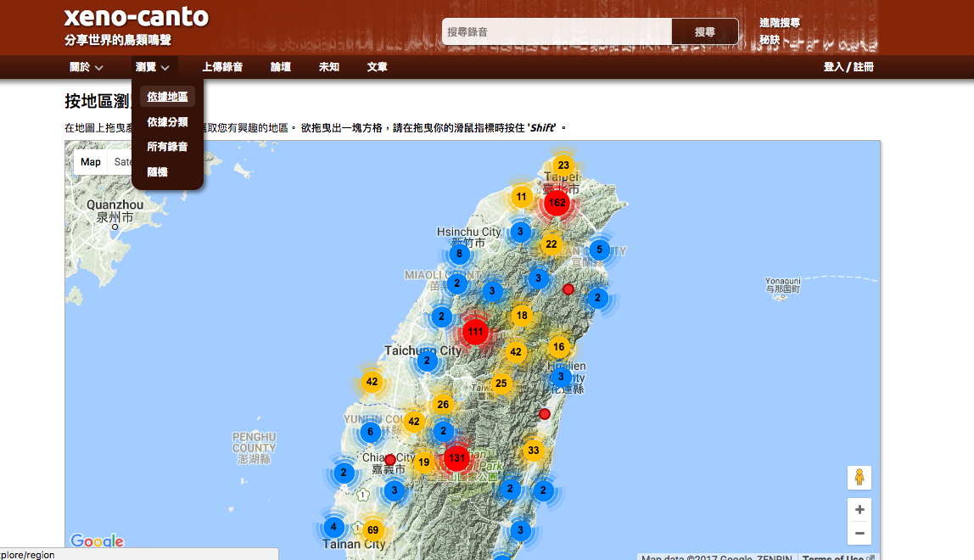Collapse the 瀏覽 dropdown menu

pos(152,67)
